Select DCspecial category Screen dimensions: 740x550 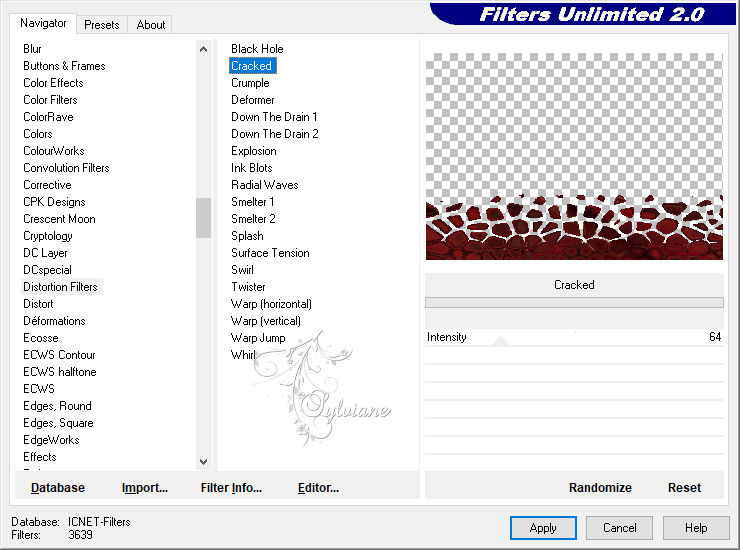click(x=48, y=270)
